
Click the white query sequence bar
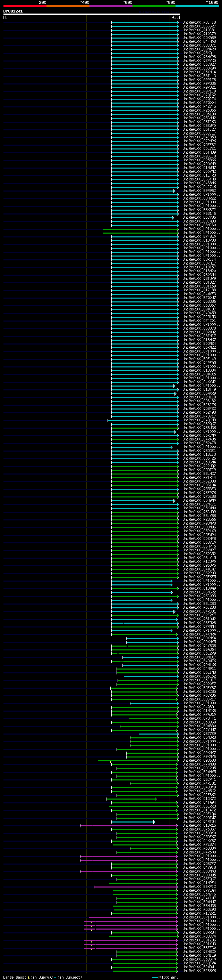[92, 15]
